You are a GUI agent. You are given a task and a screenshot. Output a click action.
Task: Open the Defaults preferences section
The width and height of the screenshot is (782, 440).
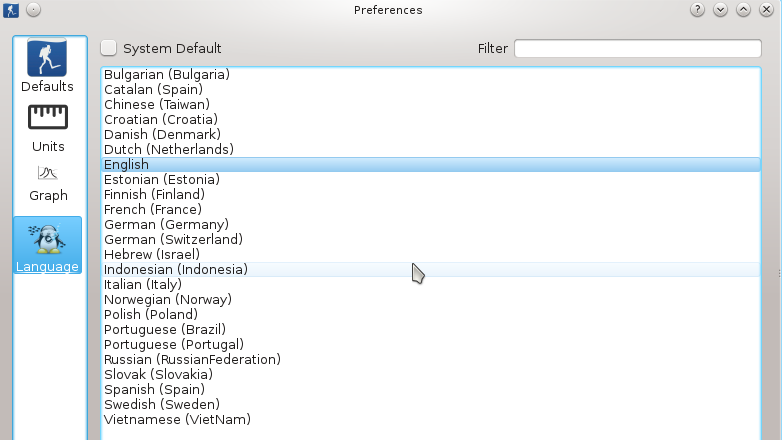pos(48,67)
